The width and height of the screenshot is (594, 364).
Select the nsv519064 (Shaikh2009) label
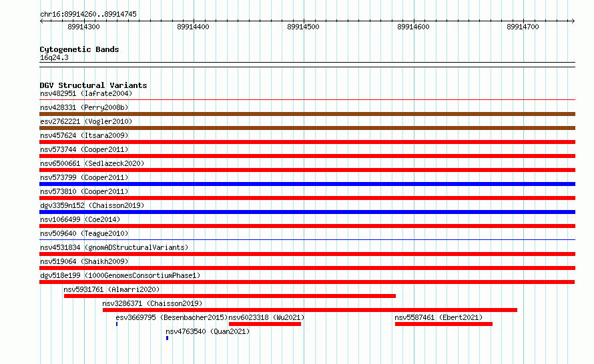point(84,261)
